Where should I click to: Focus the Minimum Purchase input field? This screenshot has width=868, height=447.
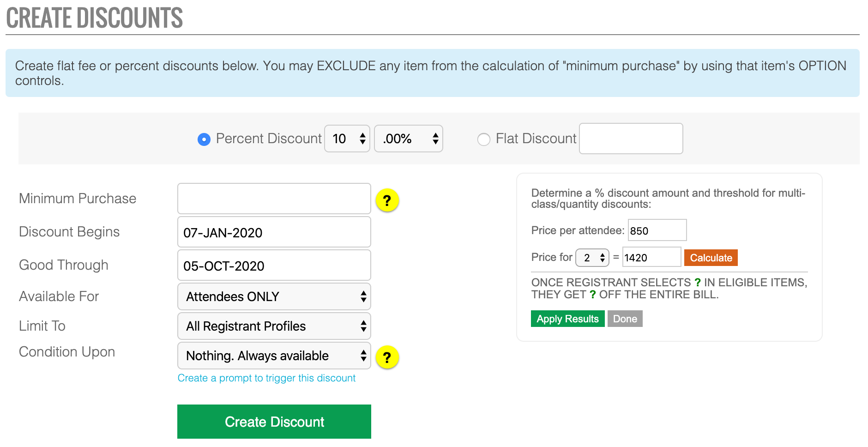click(x=274, y=199)
